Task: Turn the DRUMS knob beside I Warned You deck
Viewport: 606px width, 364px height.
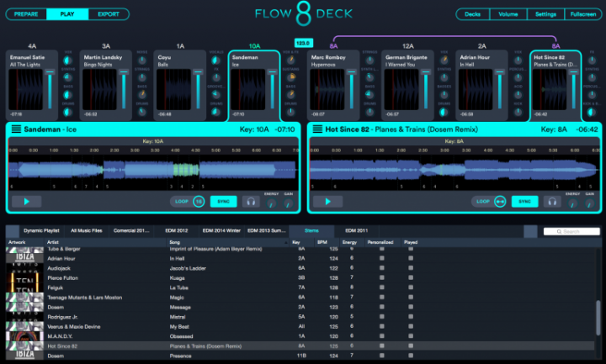Action: click(444, 112)
